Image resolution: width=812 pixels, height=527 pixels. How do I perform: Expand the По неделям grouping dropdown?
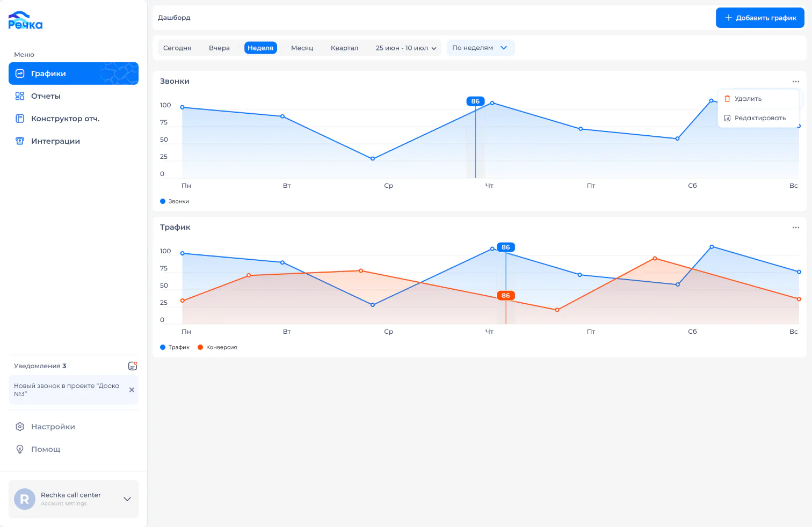[480, 48]
